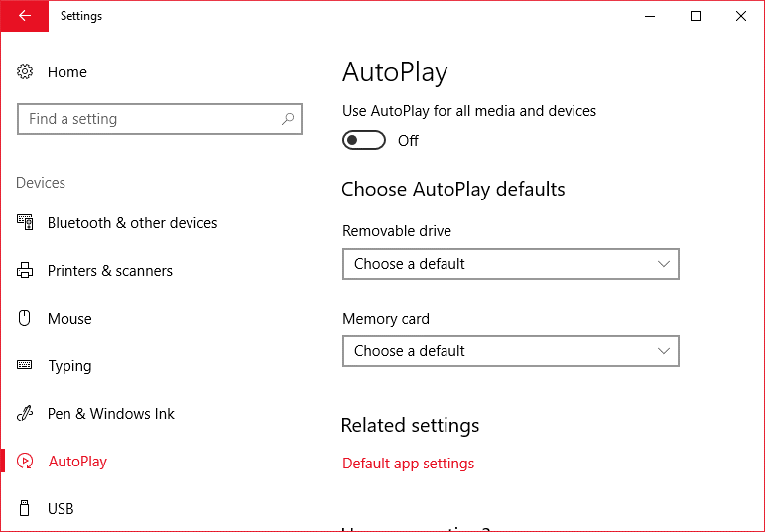Select AutoPlay in the sidebar
765x532 pixels.
click(x=77, y=462)
